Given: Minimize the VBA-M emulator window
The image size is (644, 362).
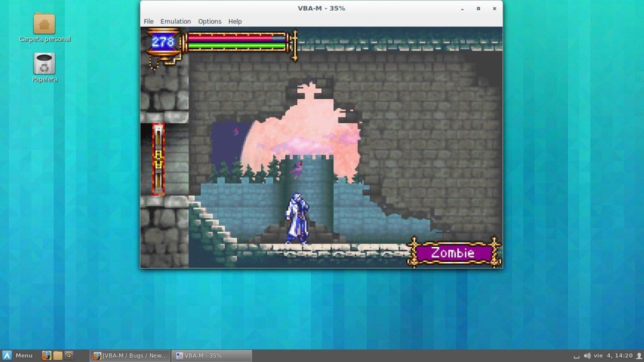Looking at the screenshot, I should point(462,9).
